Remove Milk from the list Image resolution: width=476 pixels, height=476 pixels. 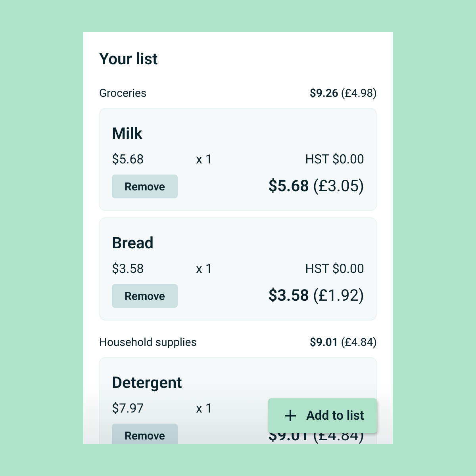click(x=145, y=186)
